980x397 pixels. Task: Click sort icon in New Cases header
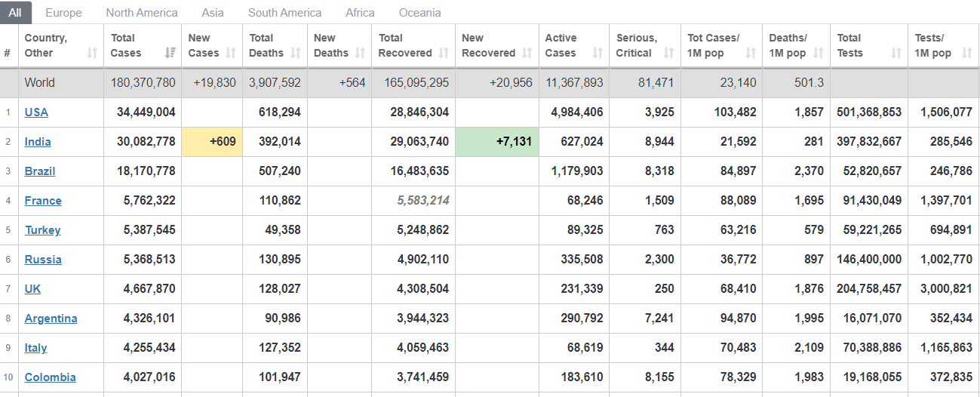231,53
